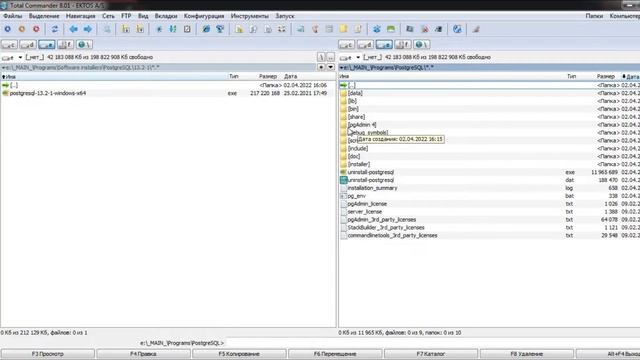640x360 pixels.
Task: Select the StackBuilder_3rd_party_licenses file
Action: click(x=386, y=228)
